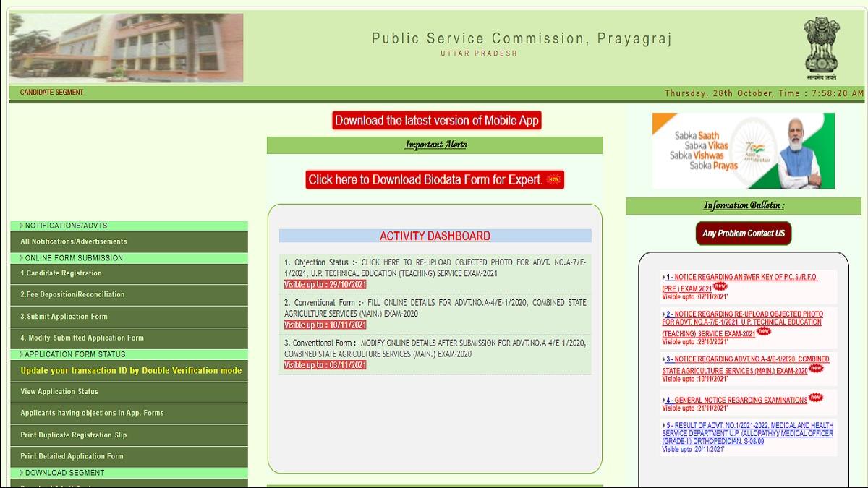The height and width of the screenshot is (488, 868).
Task: Open Fee Deposition/Reconciliation option
Action: pos(72,294)
